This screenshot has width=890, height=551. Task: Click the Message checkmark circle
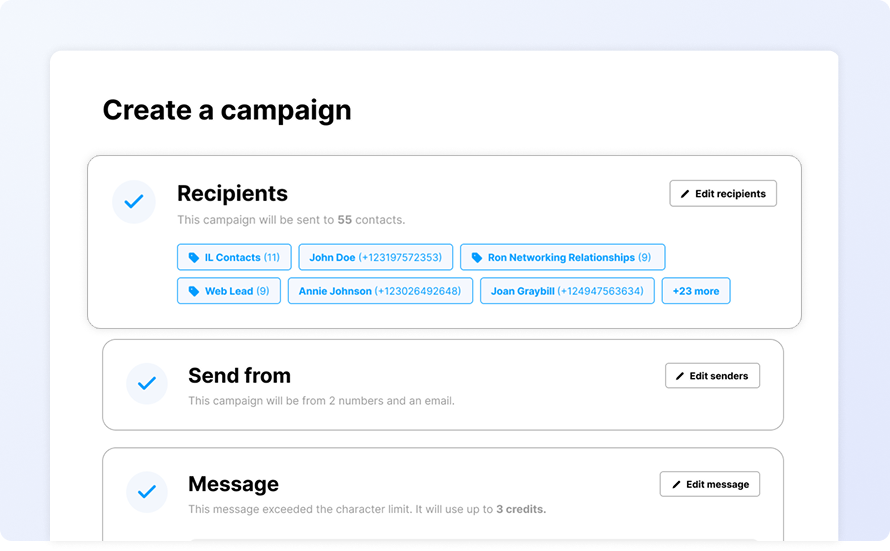click(146, 491)
